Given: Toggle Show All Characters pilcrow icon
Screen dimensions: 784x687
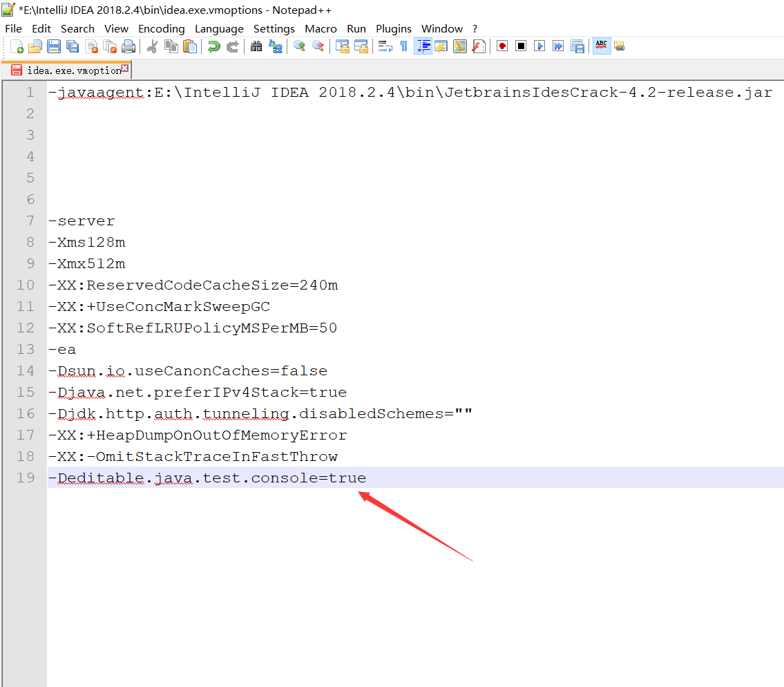Looking at the screenshot, I should pos(403,46).
